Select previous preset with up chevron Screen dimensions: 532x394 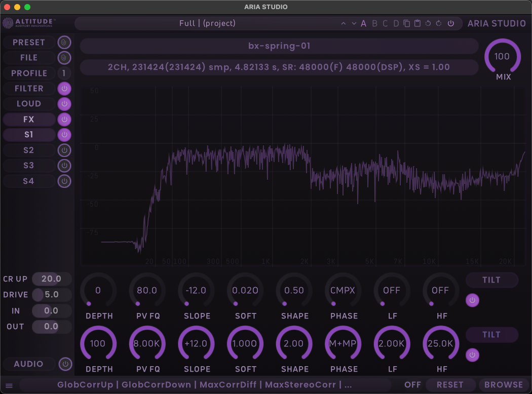(x=344, y=23)
